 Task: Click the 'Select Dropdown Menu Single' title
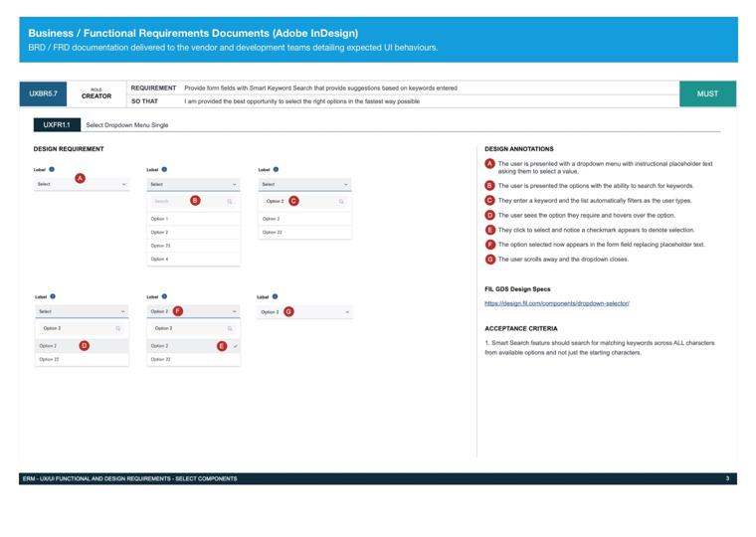[x=127, y=125]
